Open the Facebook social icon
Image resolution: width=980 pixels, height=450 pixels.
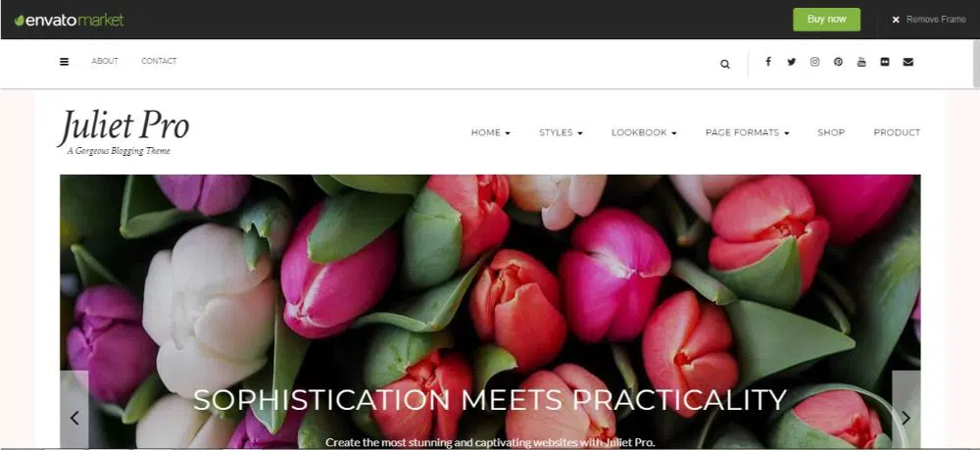tap(768, 61)
